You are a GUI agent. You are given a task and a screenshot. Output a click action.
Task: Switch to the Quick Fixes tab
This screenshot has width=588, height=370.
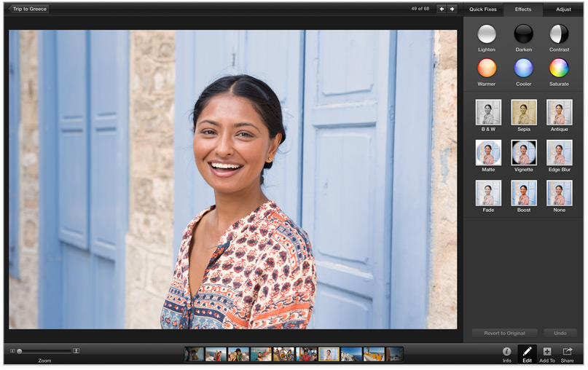483,9
